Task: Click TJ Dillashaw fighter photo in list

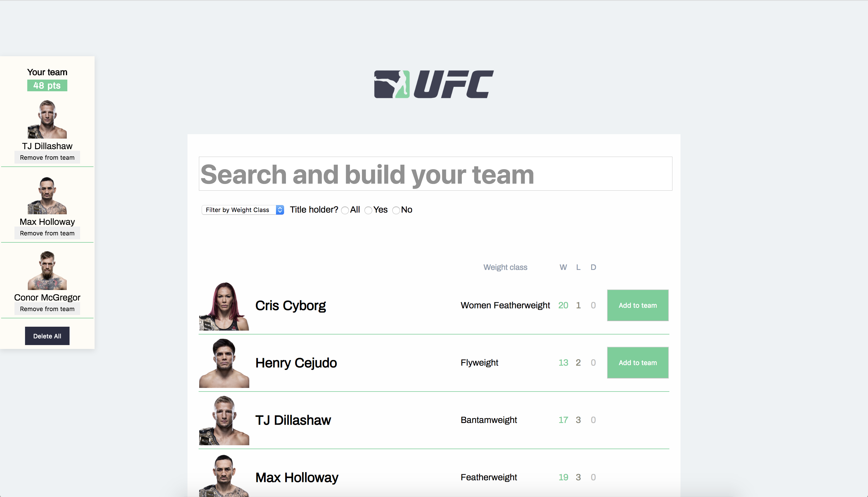Action: 225,420
